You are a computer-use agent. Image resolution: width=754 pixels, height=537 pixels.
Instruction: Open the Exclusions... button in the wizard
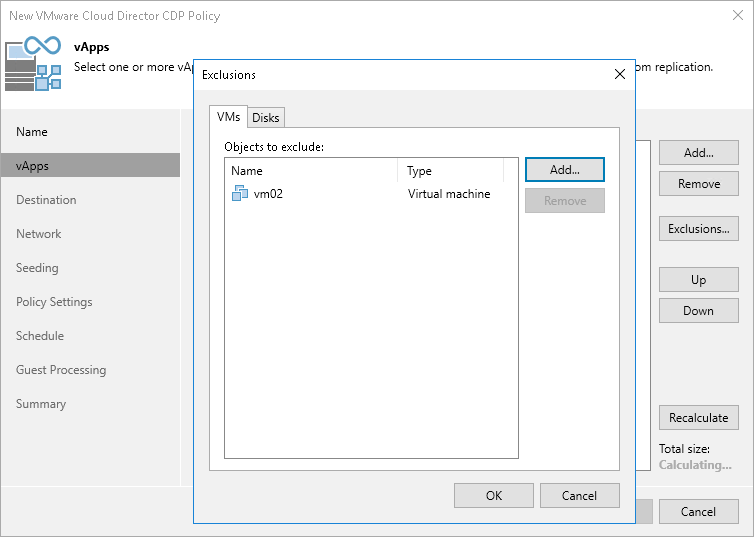tap(699, 229)
